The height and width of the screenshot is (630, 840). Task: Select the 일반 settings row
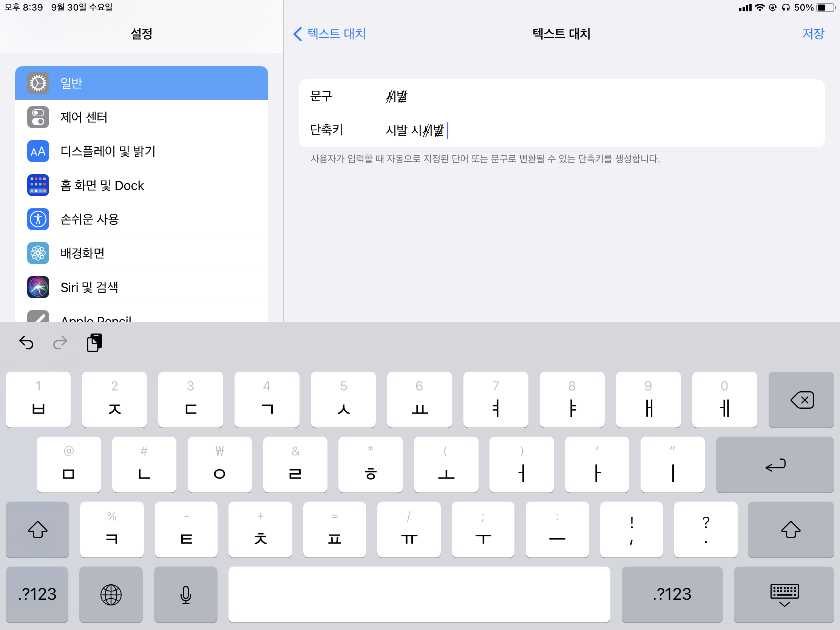pyautogui.click(x=141, y=83)
